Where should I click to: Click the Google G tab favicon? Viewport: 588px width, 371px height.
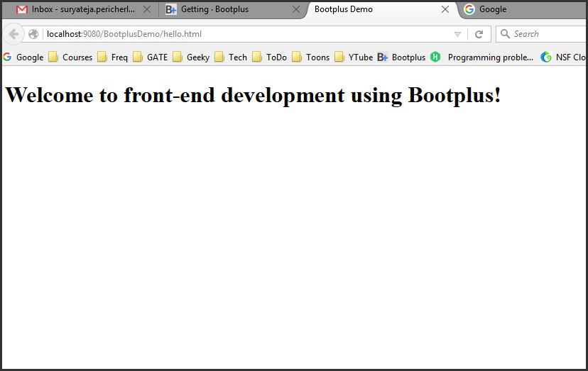(x=469, y=9)
